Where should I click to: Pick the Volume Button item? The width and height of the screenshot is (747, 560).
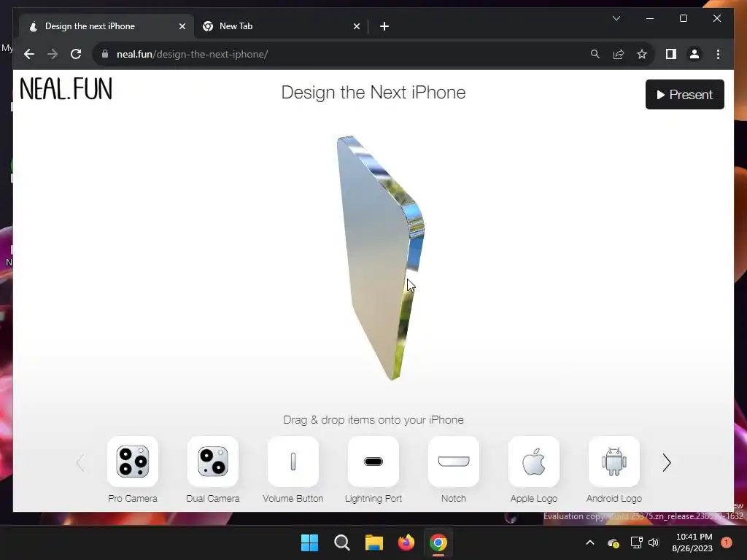(293, 462)
